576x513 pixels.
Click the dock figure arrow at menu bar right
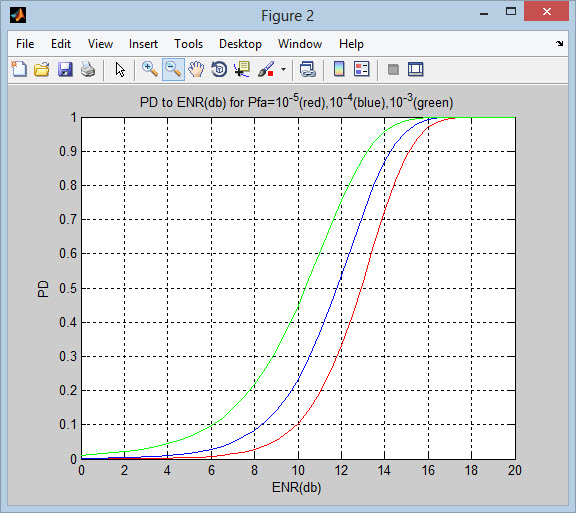pos(559,44)
